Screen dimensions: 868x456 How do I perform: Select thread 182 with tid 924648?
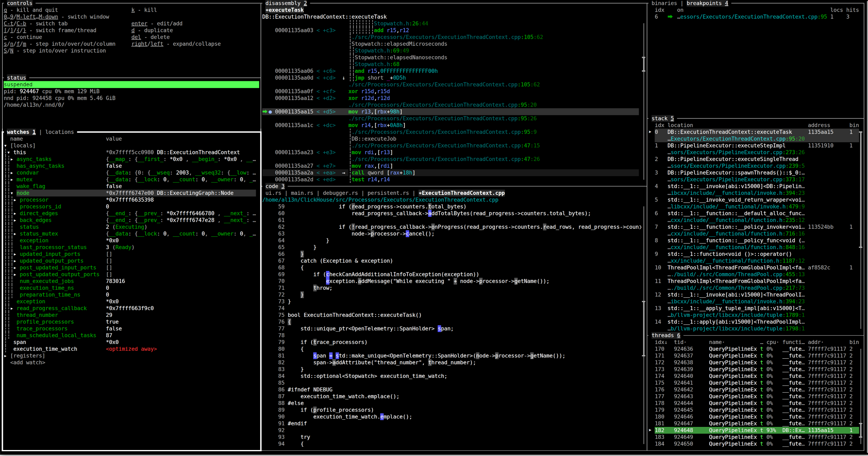757,430
